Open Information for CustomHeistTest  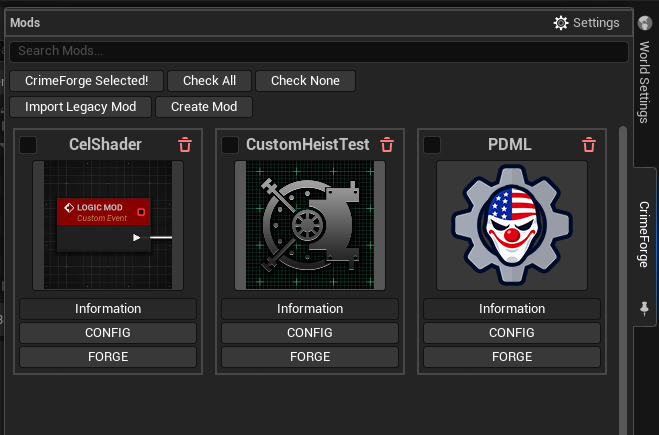pyautogui.click(x=310, y=309)
